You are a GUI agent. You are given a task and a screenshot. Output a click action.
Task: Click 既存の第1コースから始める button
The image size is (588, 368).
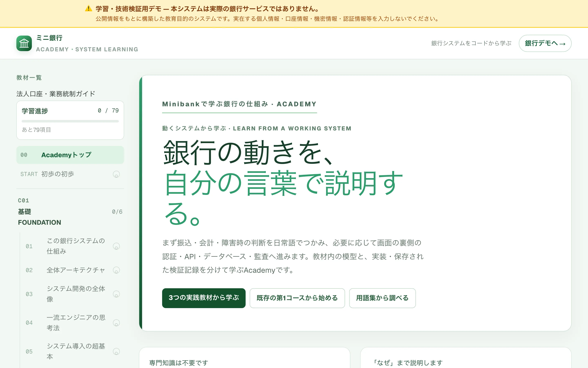297,298
